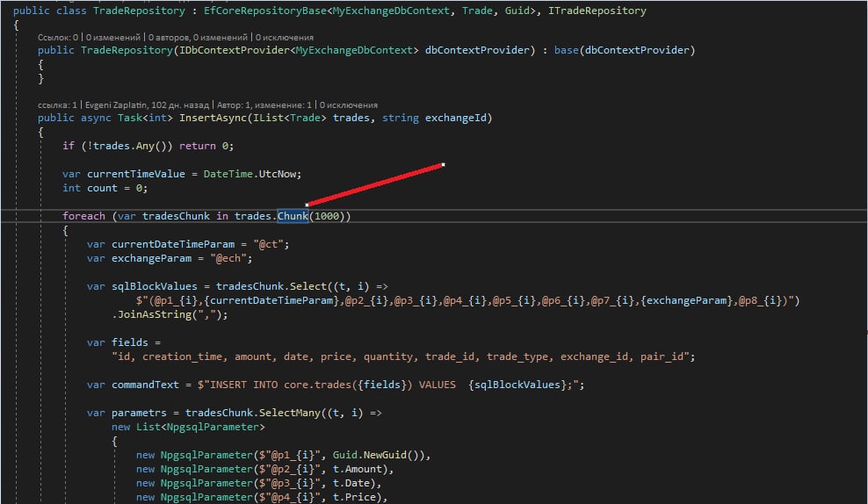The image size is (868, 504).
Task: Click the Guid.NewGuid() call
Action: click(x=378, y=455)
